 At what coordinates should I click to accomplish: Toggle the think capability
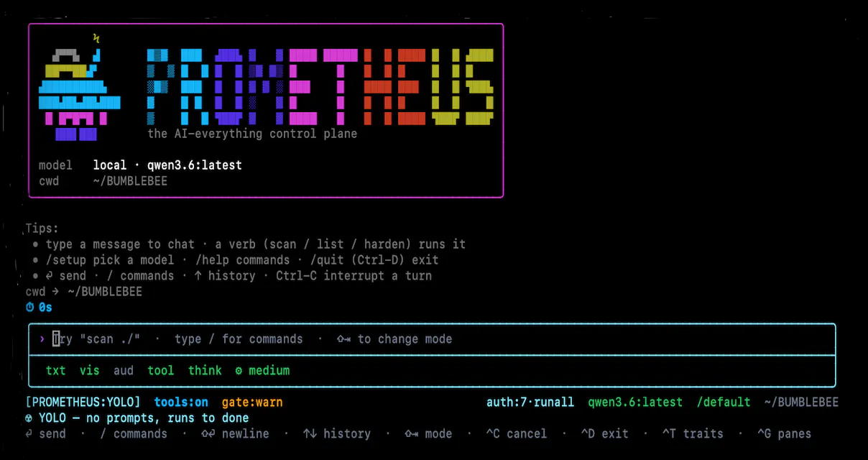(x=205, y=371)
